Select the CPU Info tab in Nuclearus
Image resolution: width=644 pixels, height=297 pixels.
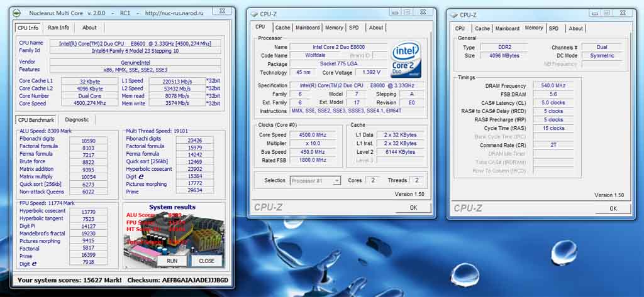coord(28,28)
